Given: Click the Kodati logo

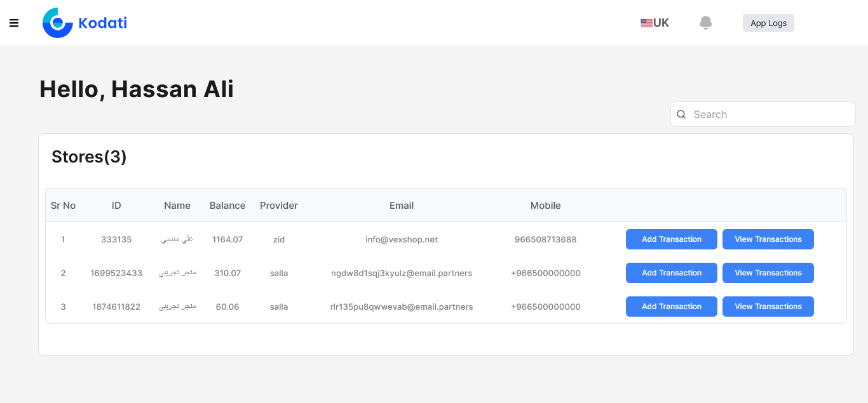Looking at the screenshot, I should pyautogui.click(x=85, y=23).
